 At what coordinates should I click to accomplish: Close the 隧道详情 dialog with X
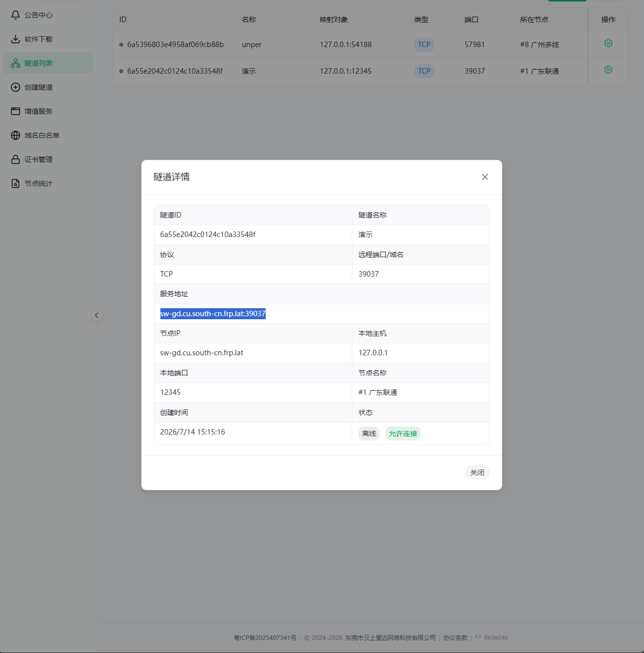(x=485, y=177)
